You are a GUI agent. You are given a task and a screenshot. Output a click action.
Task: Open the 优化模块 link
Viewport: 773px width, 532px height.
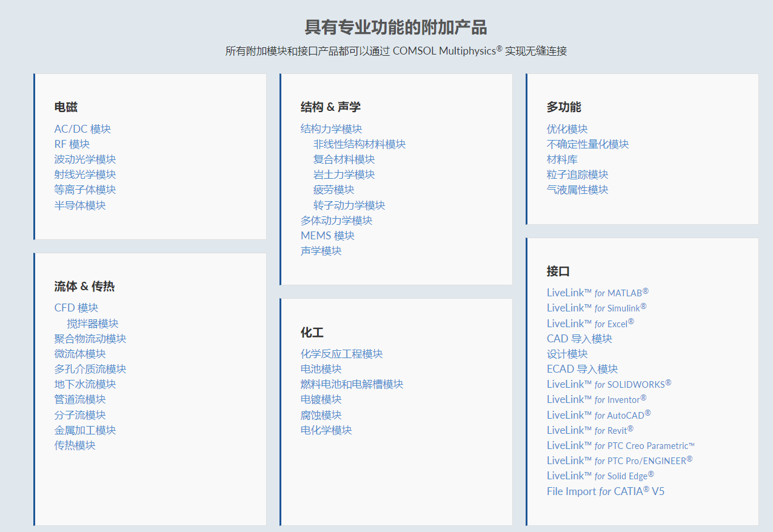click(x=567, y=129)
